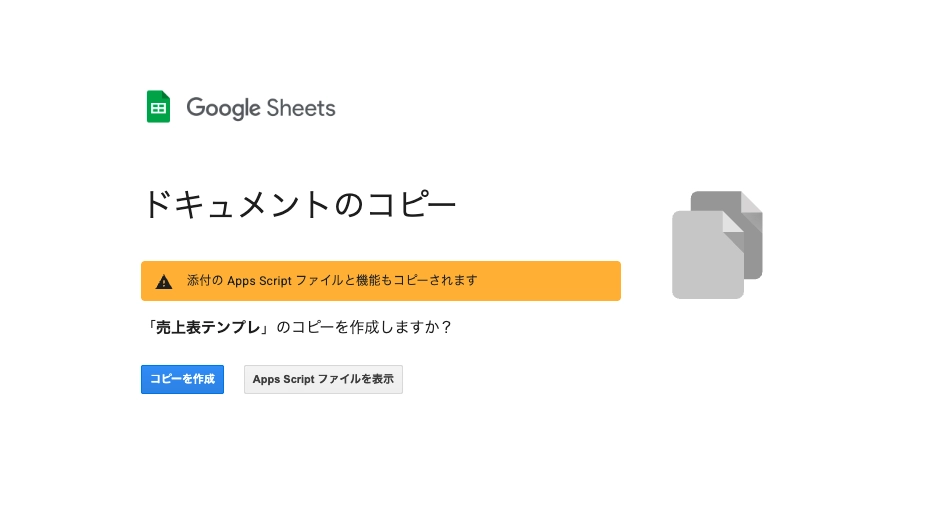Click the black warning triangle icon

pos(164,282)
